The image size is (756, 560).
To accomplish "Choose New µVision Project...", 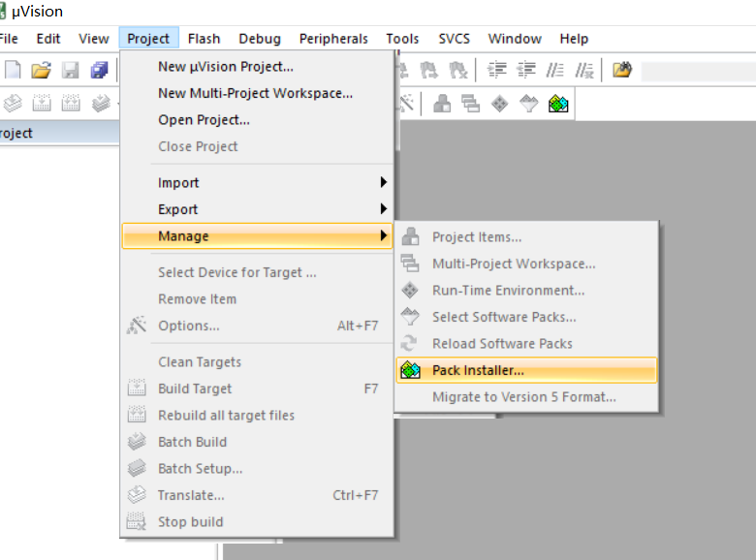I will click(257, 67).
